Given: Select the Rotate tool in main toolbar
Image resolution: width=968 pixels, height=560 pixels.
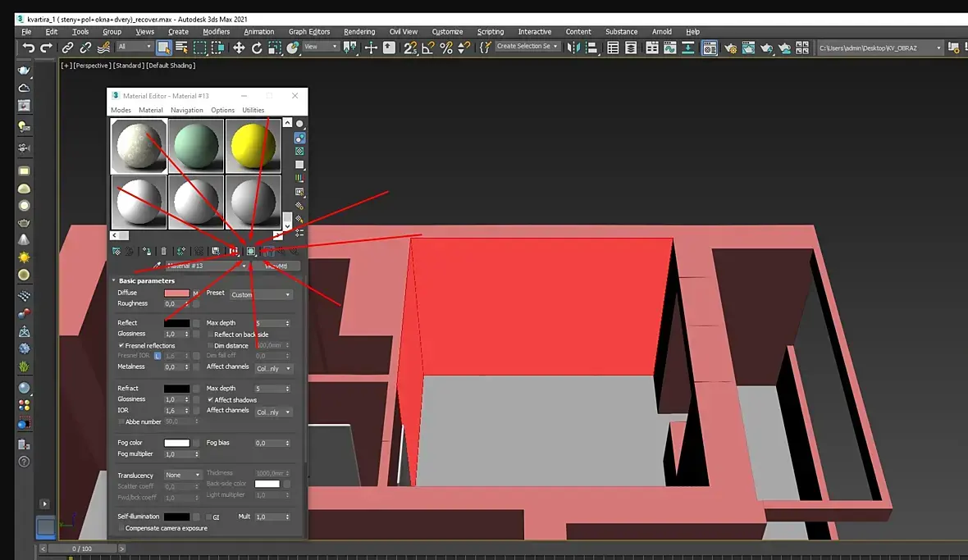Looking at the screenshot, I should (257, 48).
